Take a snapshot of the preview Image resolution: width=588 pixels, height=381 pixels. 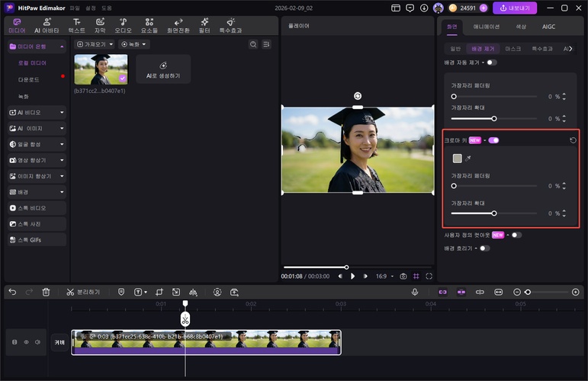pos(403,276)
